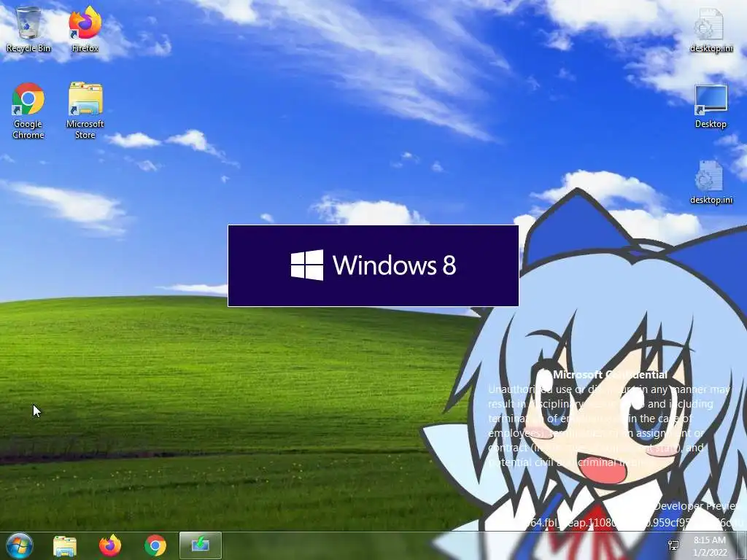This screenshot has width=747, height=560.
Task: Select the topmost desktop.ini file icon
Action: coord(711,29)
